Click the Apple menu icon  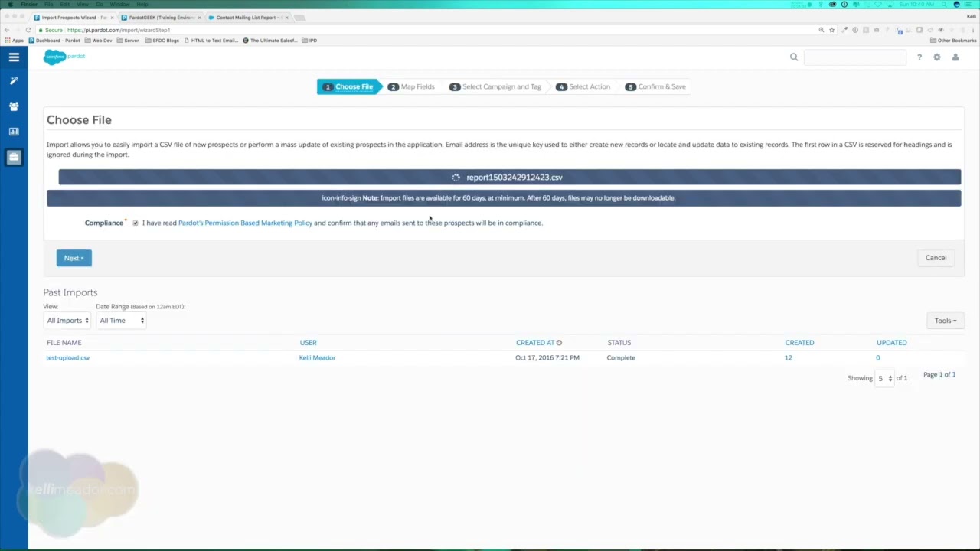coord(9,5)
